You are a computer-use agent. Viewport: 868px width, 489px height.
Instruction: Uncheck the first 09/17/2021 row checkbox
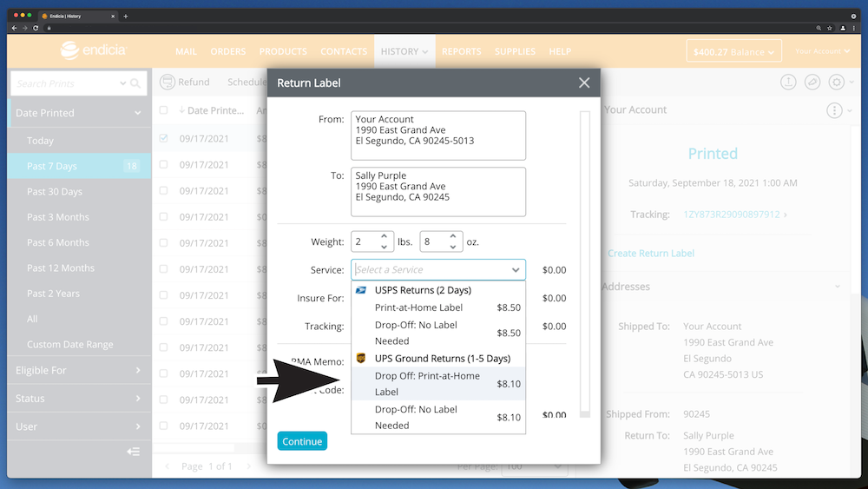(164, 138)
